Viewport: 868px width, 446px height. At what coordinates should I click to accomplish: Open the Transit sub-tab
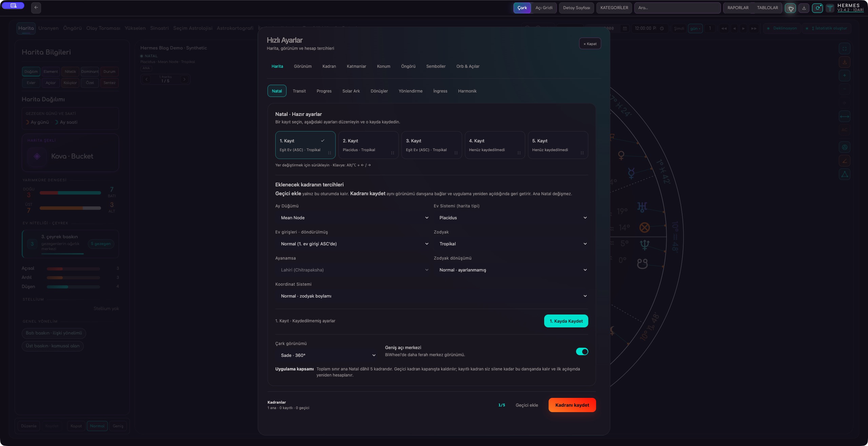click(299, 91)
